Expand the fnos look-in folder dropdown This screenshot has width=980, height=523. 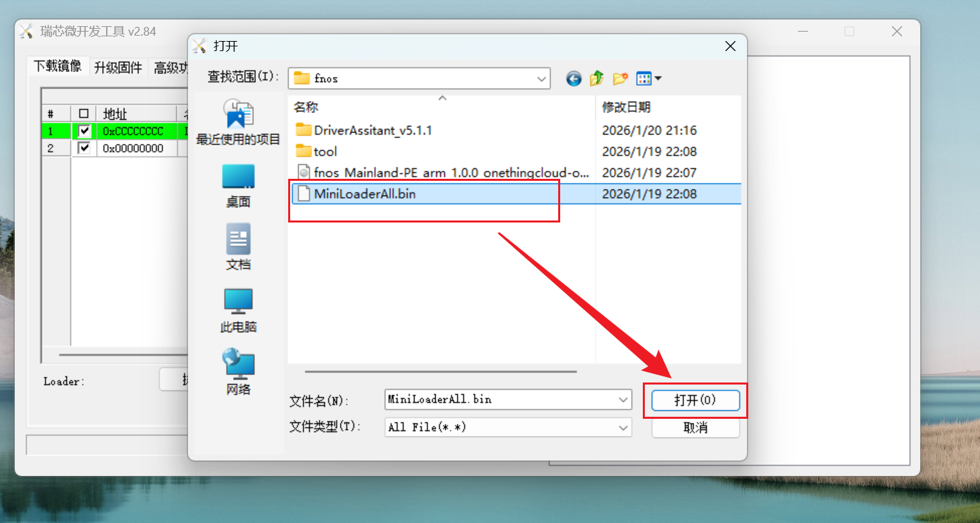[542, 79]
